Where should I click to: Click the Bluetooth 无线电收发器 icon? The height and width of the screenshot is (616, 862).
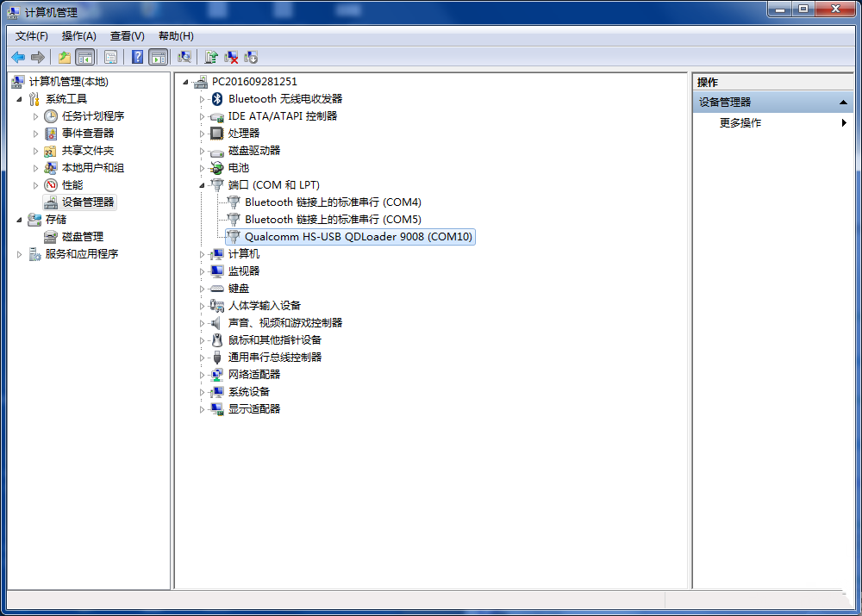217,99
